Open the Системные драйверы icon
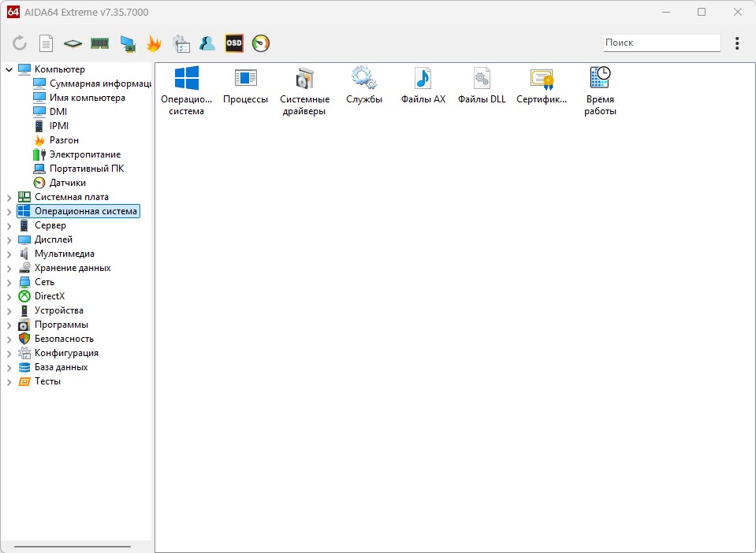Image resolution: width=756 pixels, height=553 pixels. tap(305, 91)
